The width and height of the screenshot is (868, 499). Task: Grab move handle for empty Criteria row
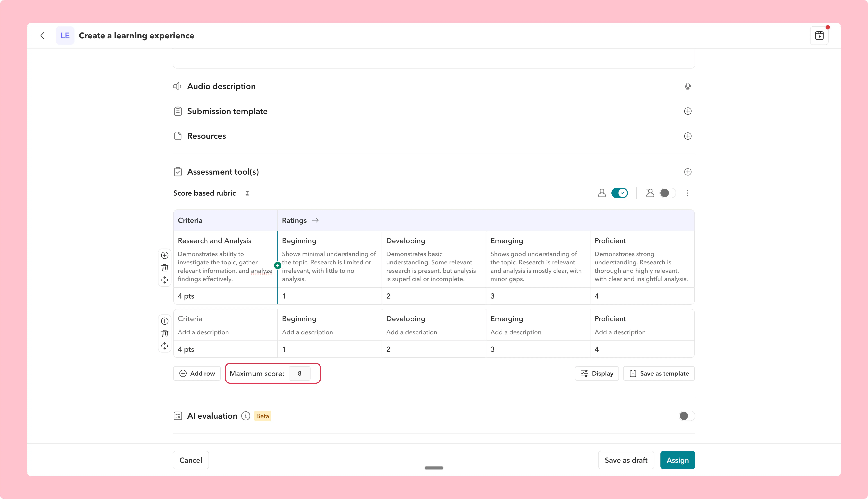coord(165,346)
